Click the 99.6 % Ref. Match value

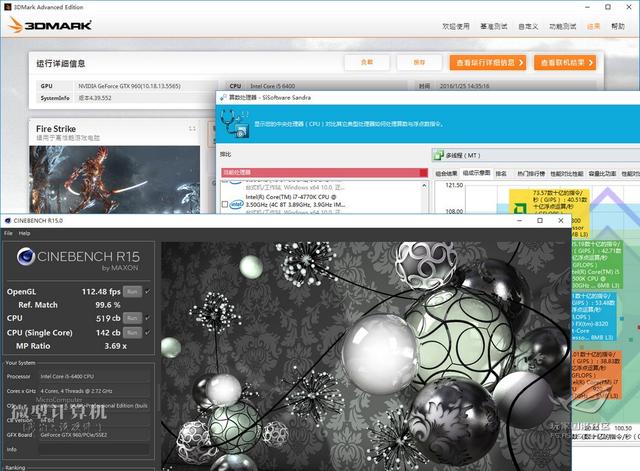coord(108,305)
